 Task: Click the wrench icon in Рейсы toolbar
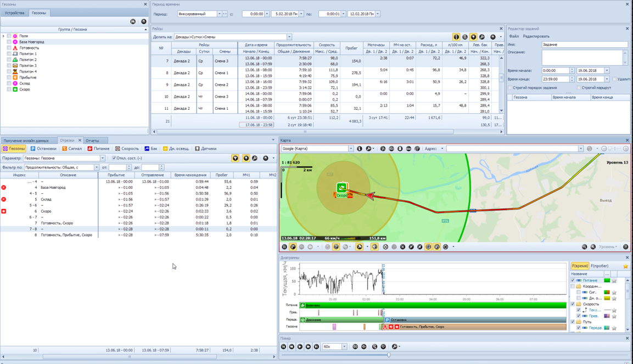click(482, 37)
